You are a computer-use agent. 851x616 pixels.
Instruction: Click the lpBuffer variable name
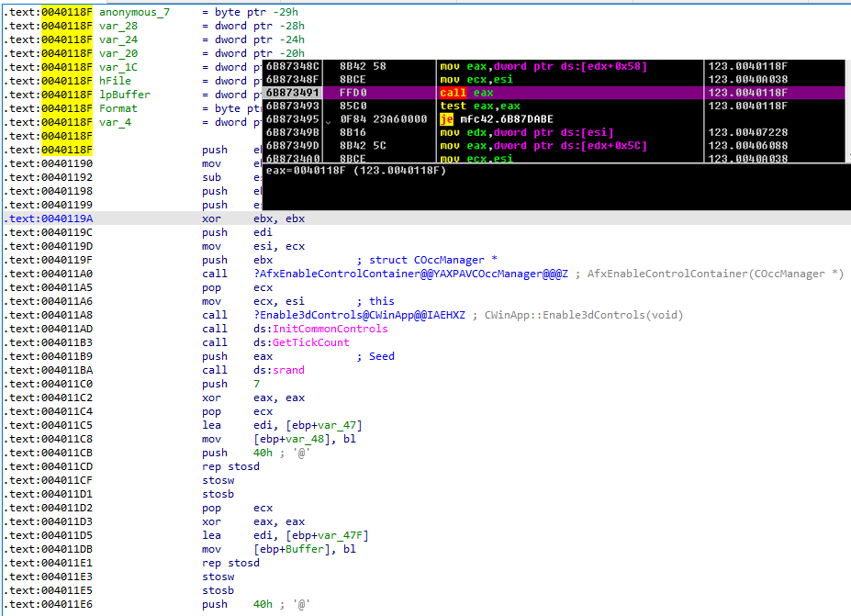[x=124, y=95]
